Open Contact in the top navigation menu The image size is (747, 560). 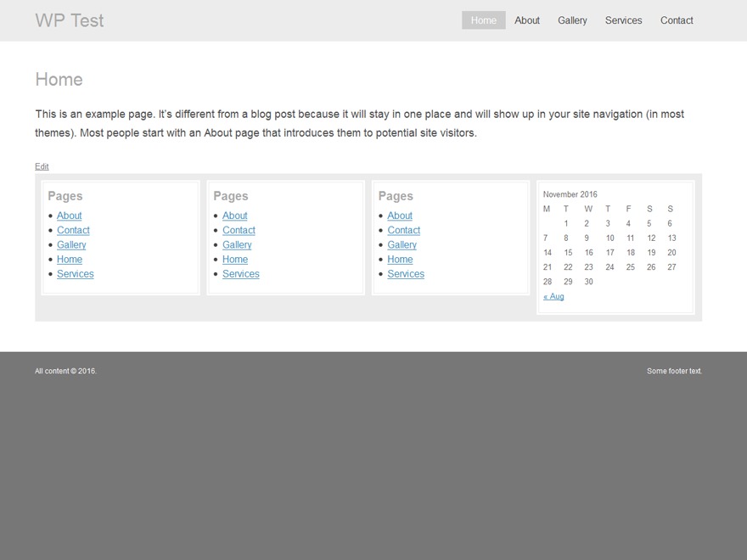(x=677, y=20)
